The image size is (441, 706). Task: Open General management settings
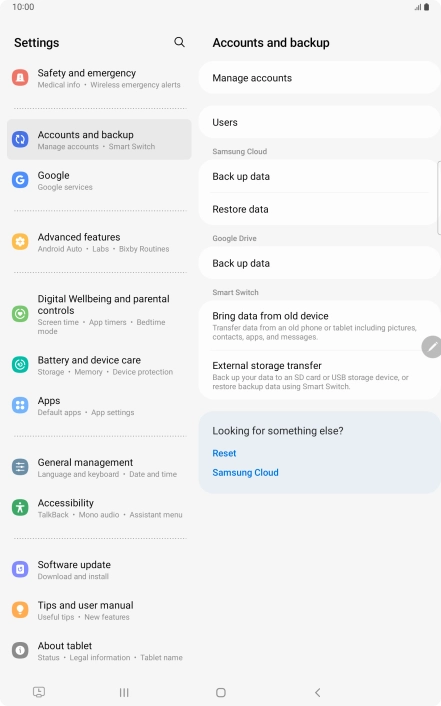99,467
